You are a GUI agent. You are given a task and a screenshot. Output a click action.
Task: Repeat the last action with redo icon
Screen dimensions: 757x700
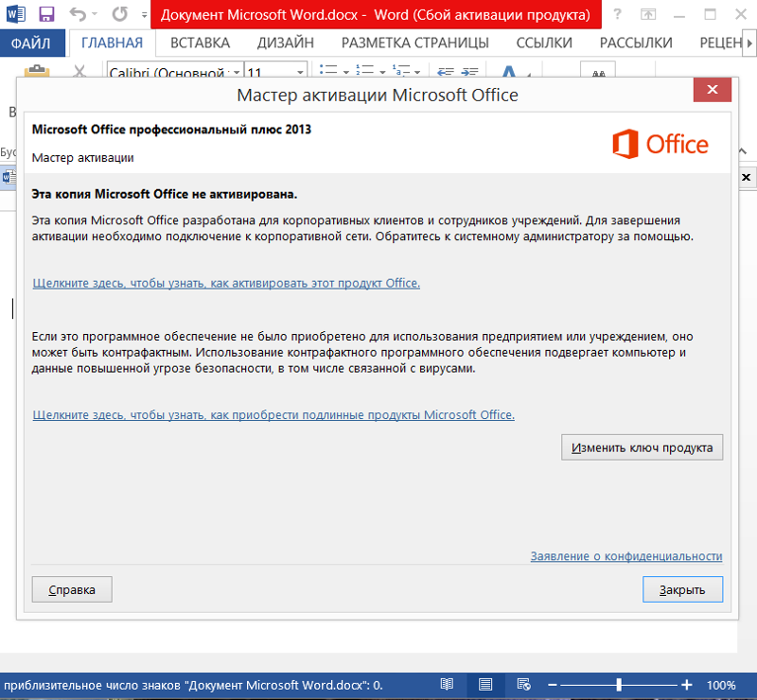[x=120, y=14]
